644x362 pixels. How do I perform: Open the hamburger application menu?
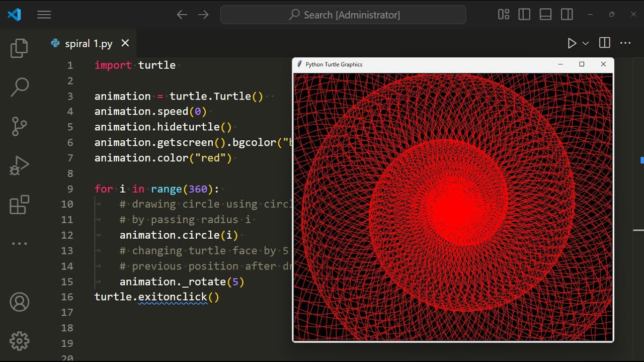[44, 15]
